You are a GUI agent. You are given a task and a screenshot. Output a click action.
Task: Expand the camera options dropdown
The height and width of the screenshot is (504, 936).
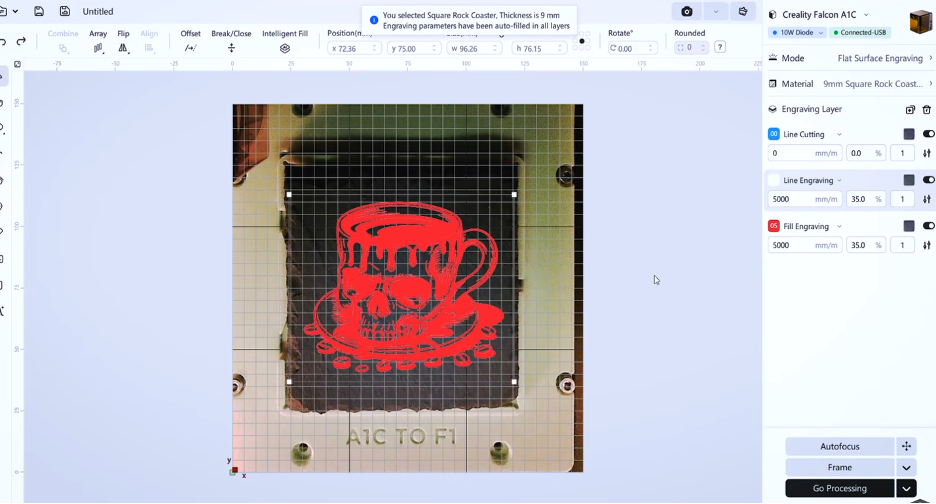coord(716,11)
